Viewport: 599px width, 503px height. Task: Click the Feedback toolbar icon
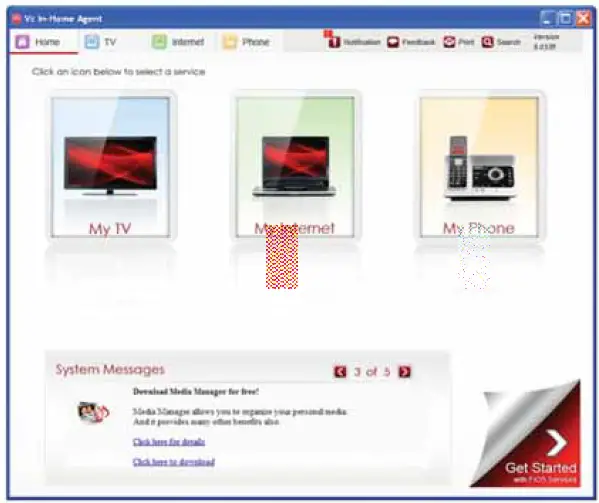click(x=393, y=42)
